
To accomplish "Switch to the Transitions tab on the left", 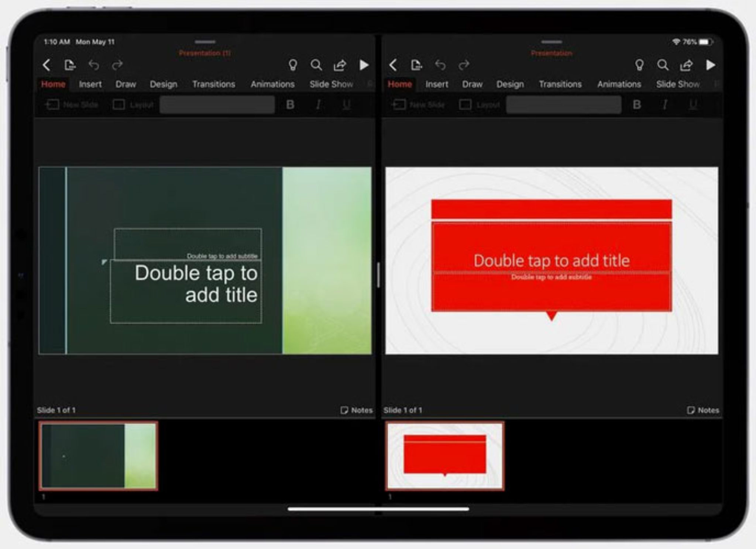I will tap(214, 84).
